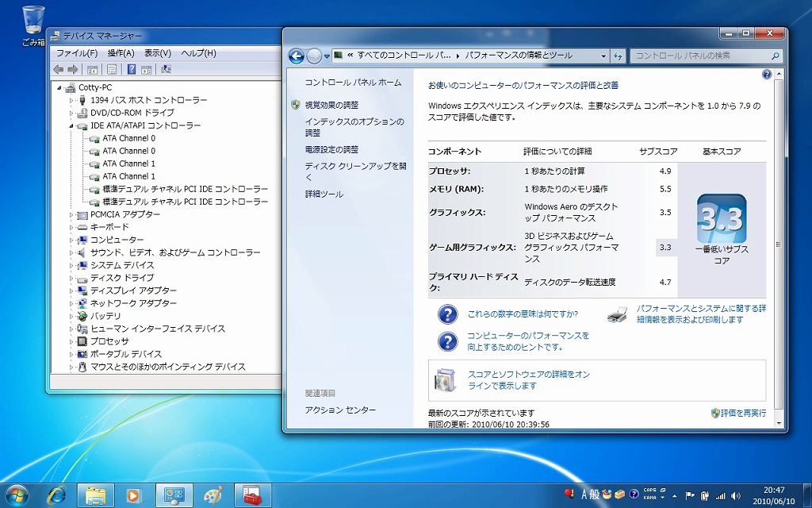Click the red toolbox icon in the taskbar
This screenshot has width=812, height=508.
click(x=252, y=495)
